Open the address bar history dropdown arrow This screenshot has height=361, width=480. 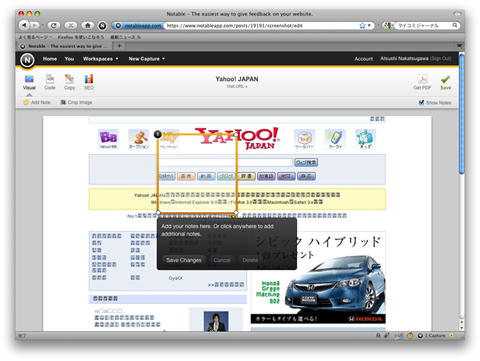coord(369,25)
